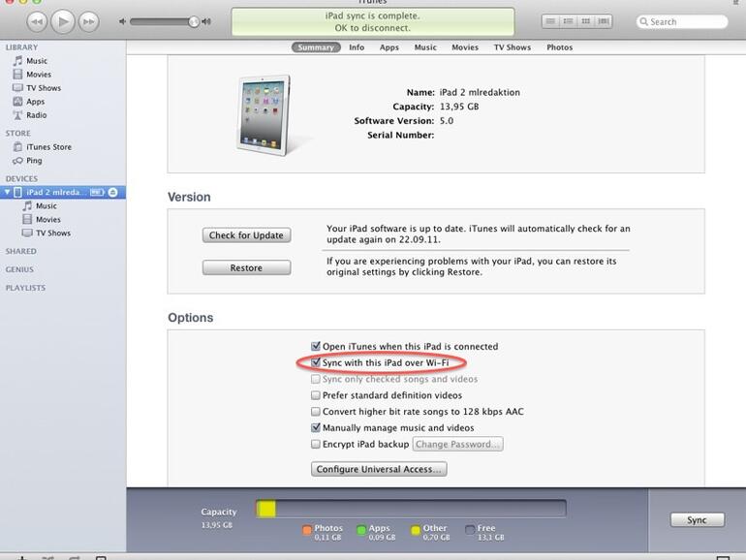746x560 pixels.
Task: Toggle Open iTunes when this iPad is connected
Action: 316,346
